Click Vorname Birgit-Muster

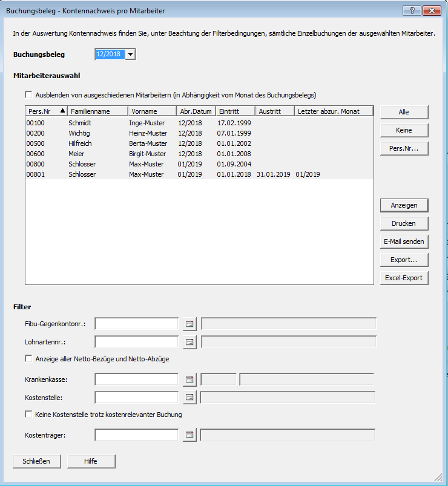147,154
